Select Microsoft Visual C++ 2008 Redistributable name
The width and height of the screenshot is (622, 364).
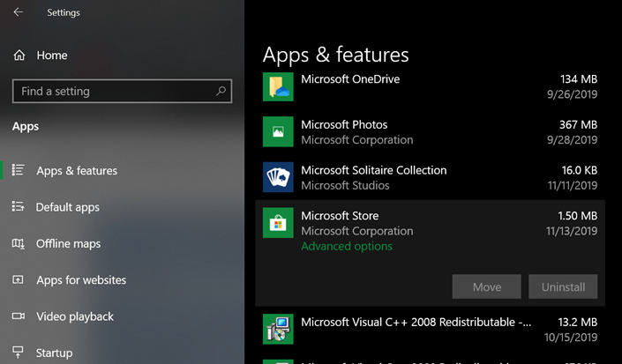click(416, 322)
